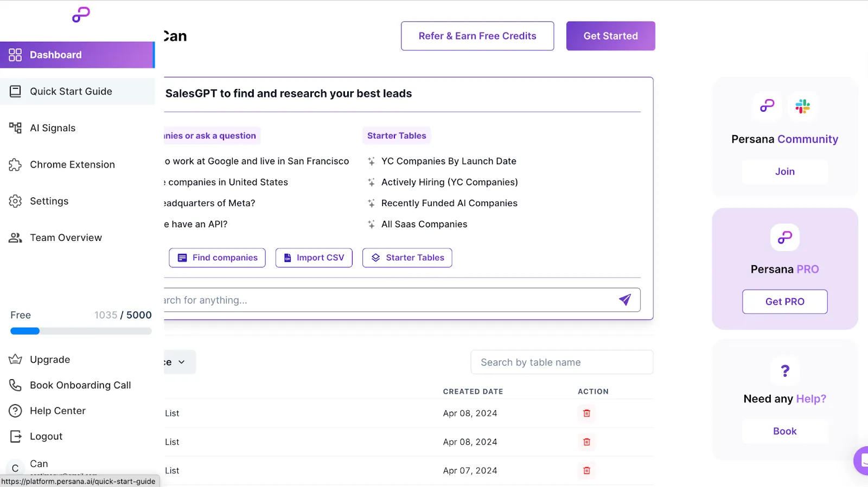Viewport: 868px width, 487px height.
Task: Click the Starter Tables button
Action: [x=407, y=258]
